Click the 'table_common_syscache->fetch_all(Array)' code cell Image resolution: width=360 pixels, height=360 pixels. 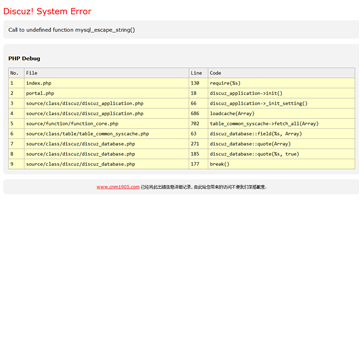coord(282,124)
